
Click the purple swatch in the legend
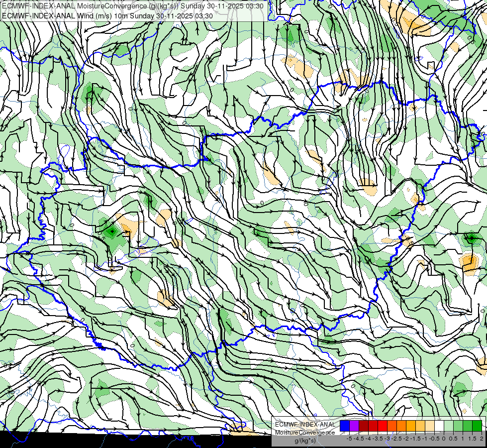click(354, 426)
